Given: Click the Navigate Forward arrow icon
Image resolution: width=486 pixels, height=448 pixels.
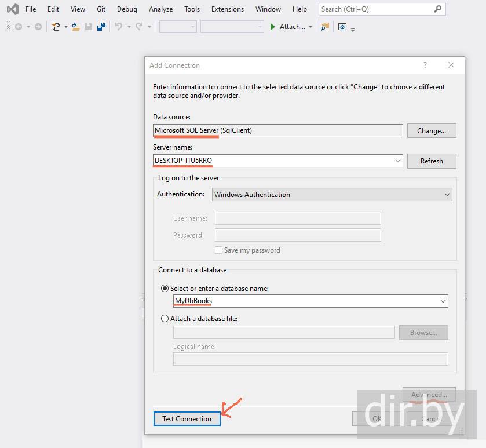Looking at the screenshot, I should [38, 27].
